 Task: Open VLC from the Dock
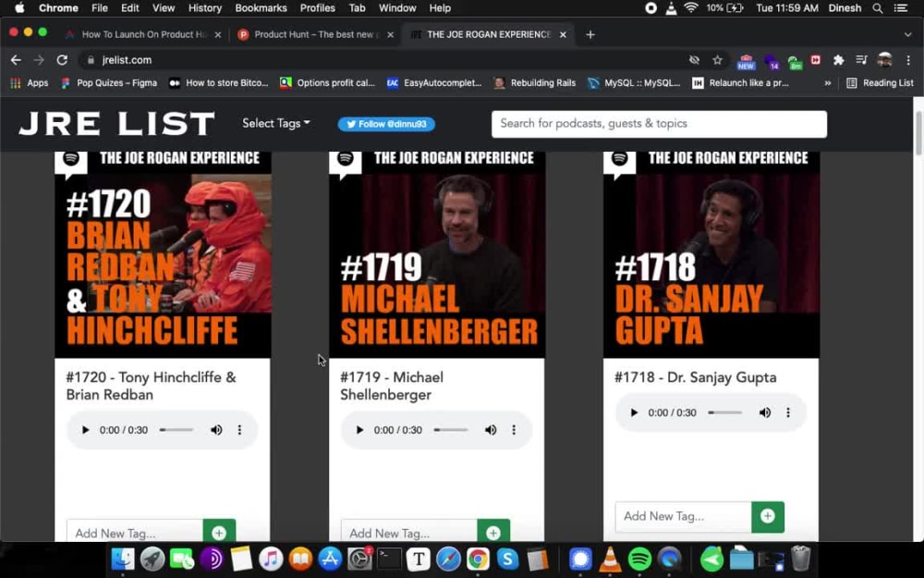point(610,559)
